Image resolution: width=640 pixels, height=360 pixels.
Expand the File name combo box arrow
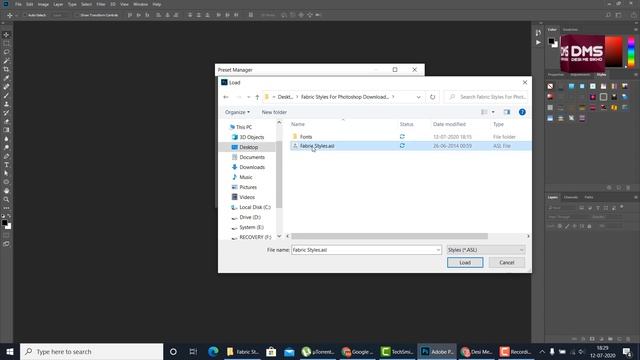click(438, 250)
